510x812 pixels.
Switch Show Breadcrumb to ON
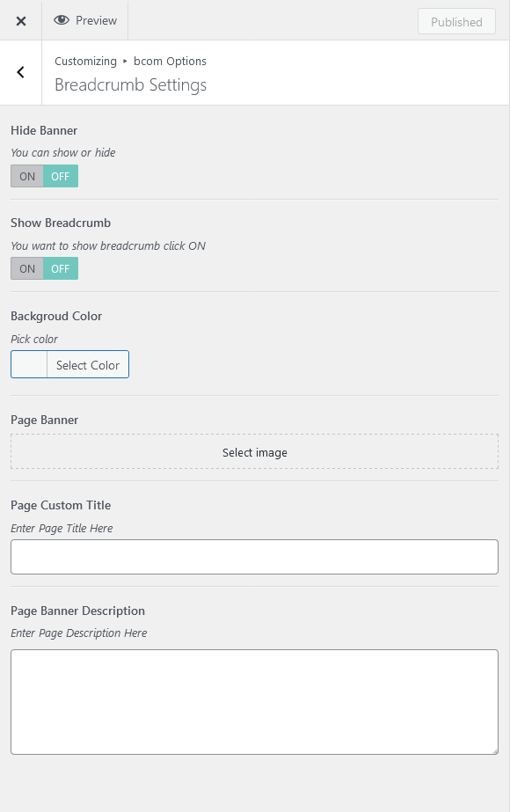pos(27,269)
